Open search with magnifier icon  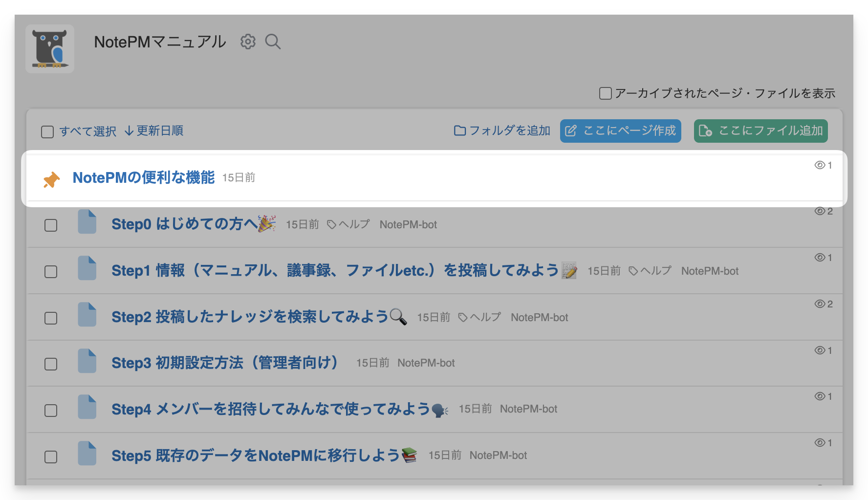273,42
